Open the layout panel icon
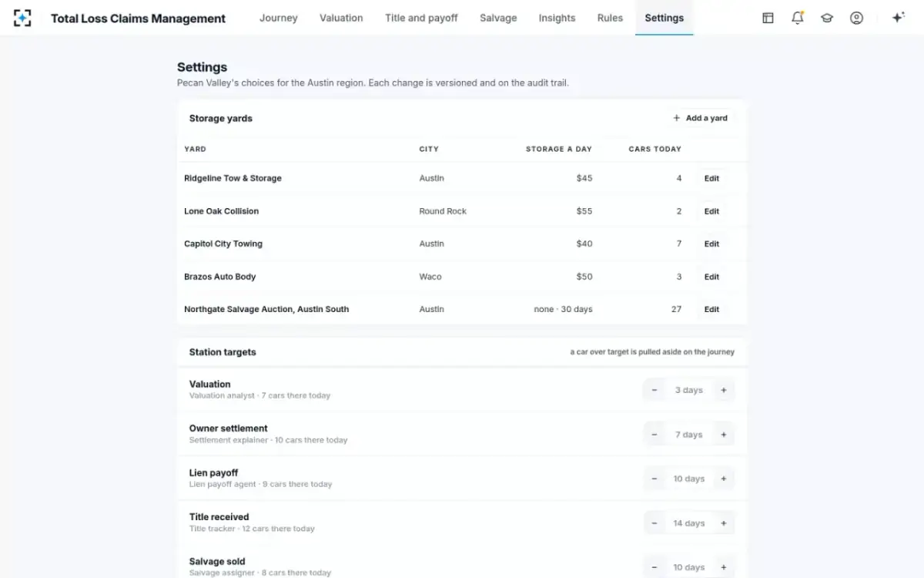The image size is (924, 578). [x=768, y=18]
